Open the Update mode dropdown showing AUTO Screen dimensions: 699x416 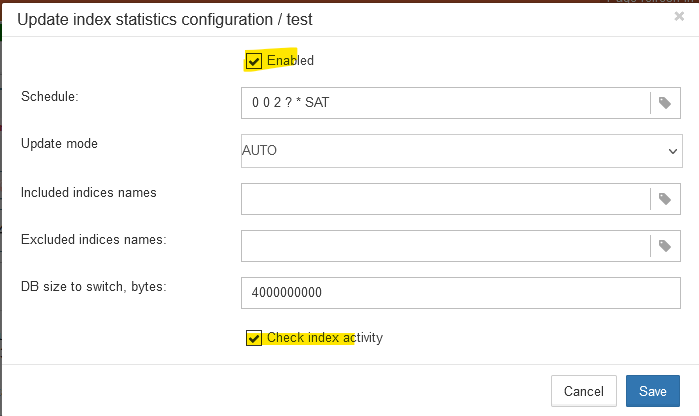click(450, 151)
